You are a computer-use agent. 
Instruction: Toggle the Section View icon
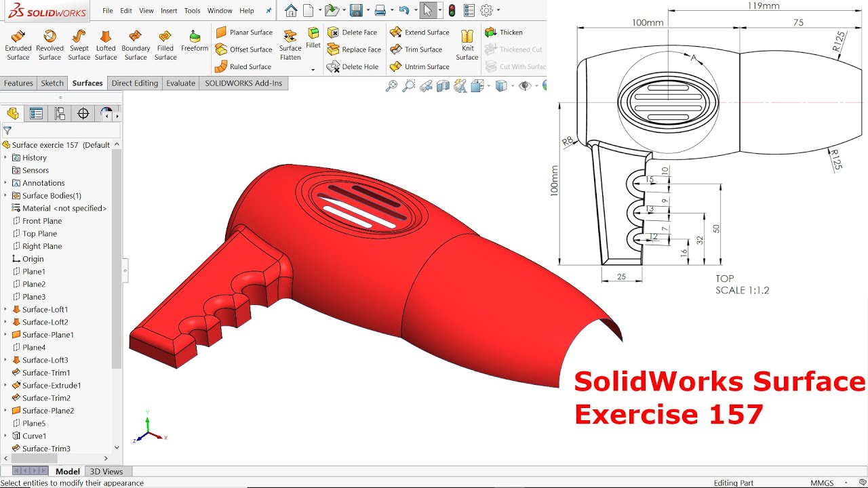443,85
